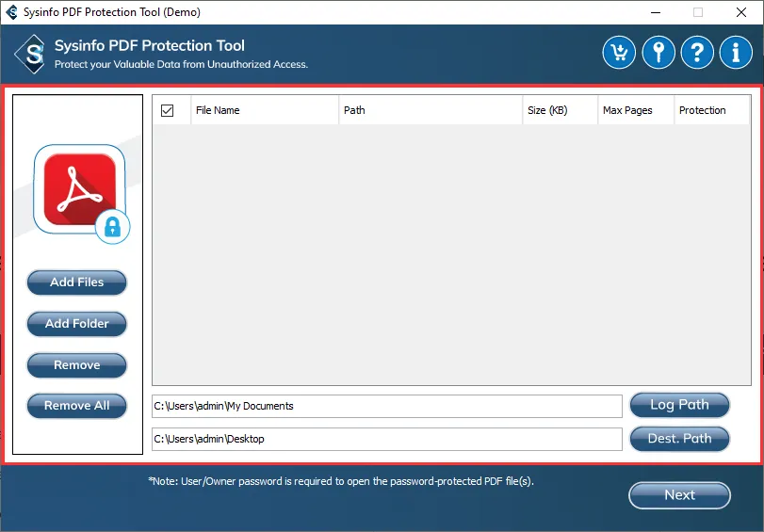Click the Add Files button

tap(77, 282)
